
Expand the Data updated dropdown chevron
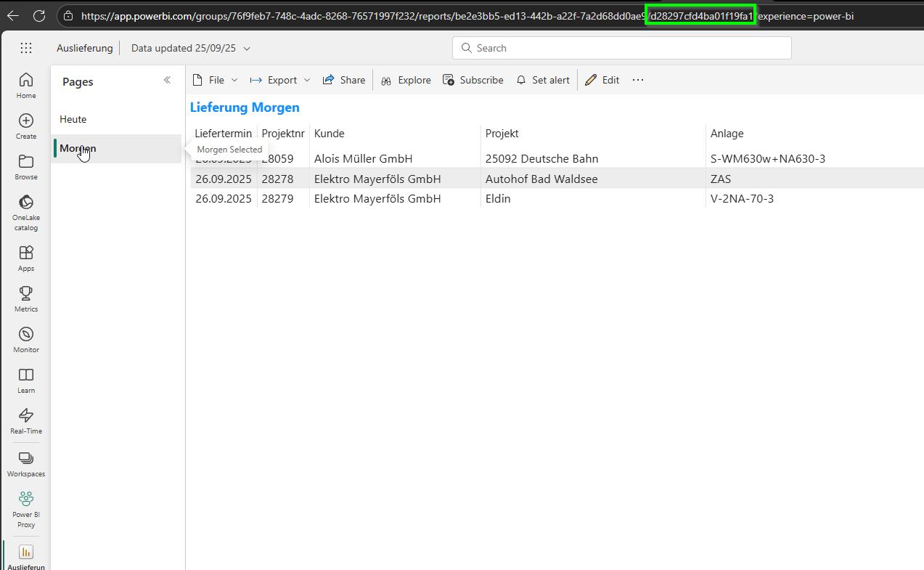[x=247, y=48]
